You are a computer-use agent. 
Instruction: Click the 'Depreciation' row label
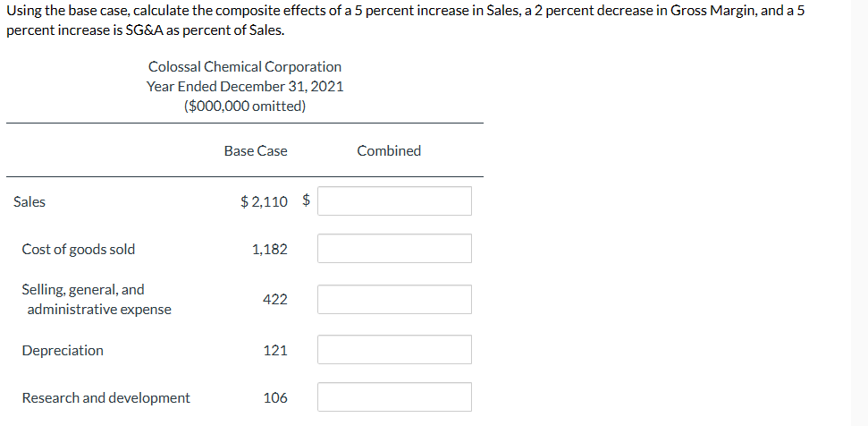coord(63,351)
